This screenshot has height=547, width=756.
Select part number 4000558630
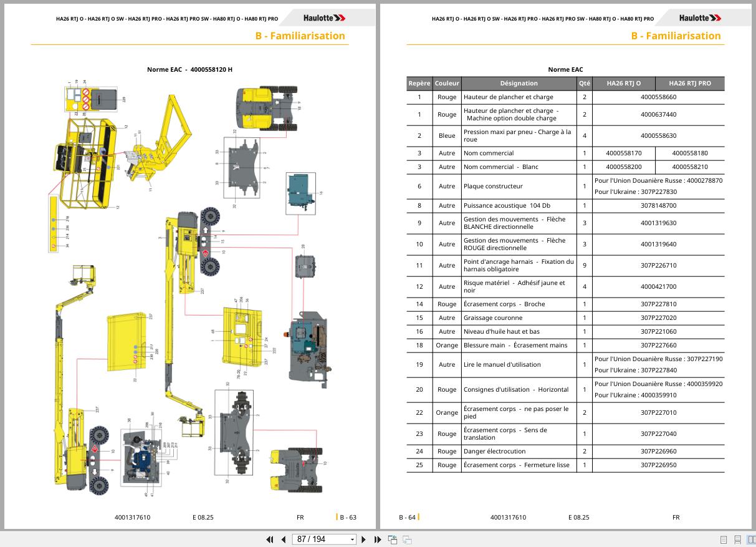click(658, 135)
